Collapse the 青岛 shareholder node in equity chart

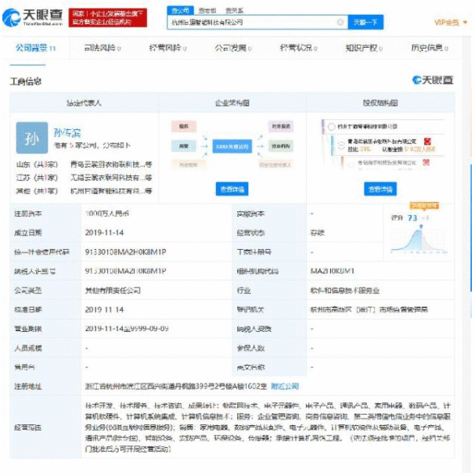[341, 146]
